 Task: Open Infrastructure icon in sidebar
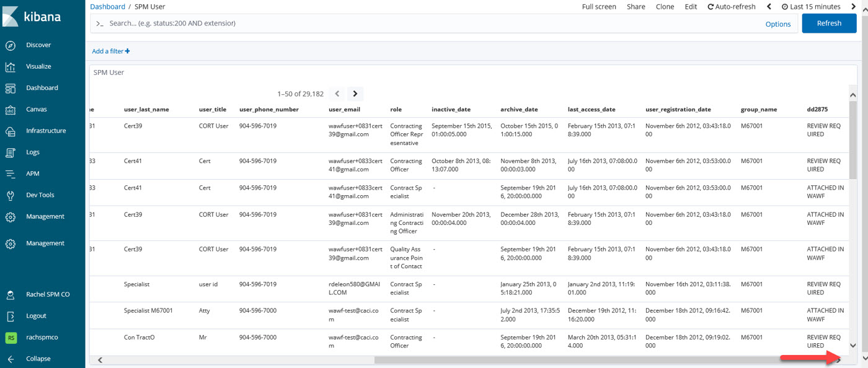(x=11, y=131)
